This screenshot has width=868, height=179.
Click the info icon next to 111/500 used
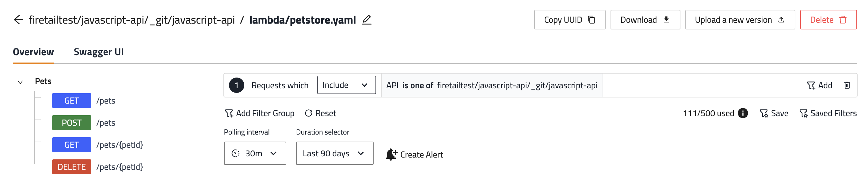coord(743,113)
